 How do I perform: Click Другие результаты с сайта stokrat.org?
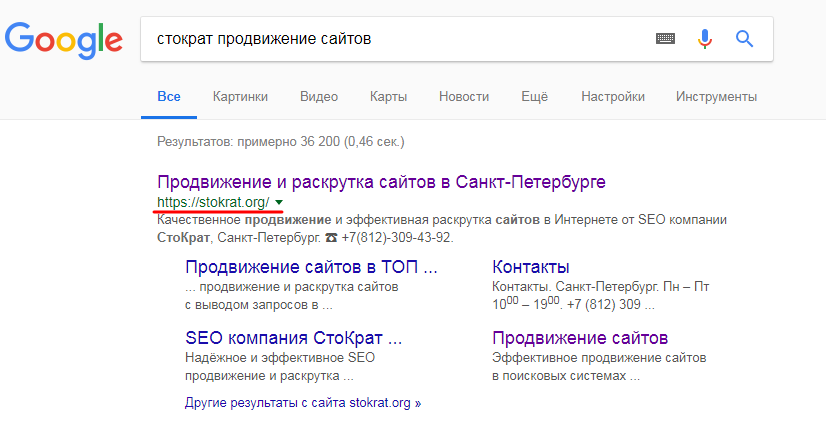[x=303, y=404]
